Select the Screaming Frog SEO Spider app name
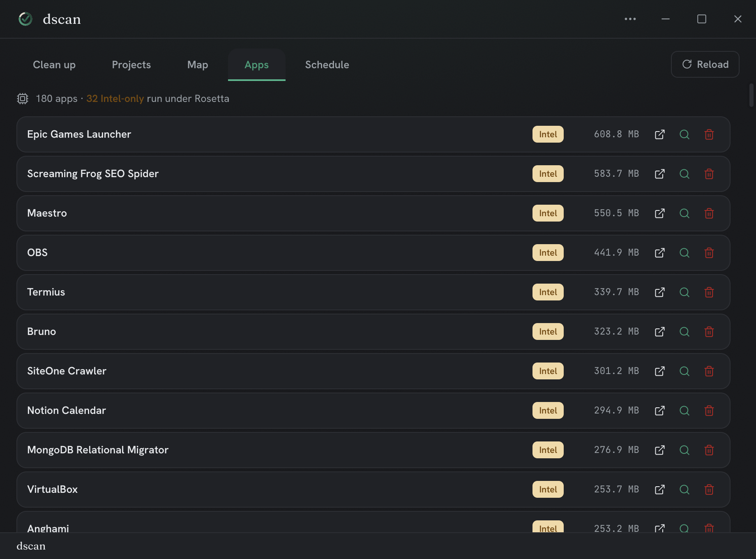The image size is (756, 559). [93, 174]
